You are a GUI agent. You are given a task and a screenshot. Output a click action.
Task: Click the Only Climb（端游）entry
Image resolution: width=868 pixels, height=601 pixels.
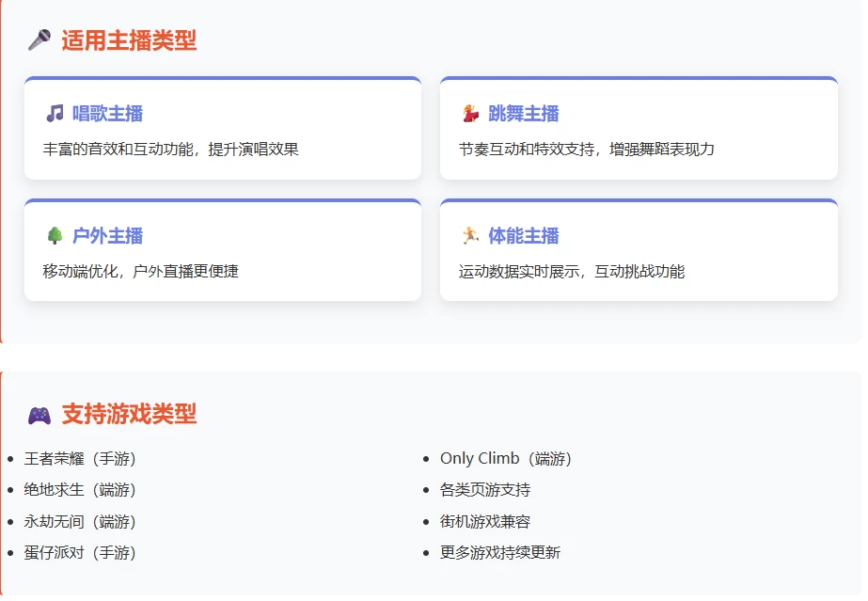(x=507, y=458)
